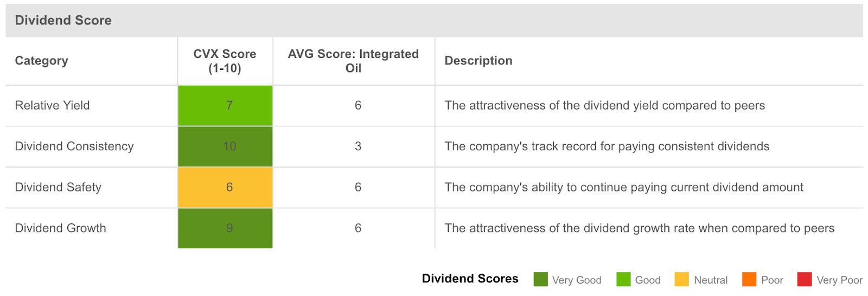Click the Dividend Growth category label
The image size is (868, 296).
pyautogui.click(x=61, y=228)
